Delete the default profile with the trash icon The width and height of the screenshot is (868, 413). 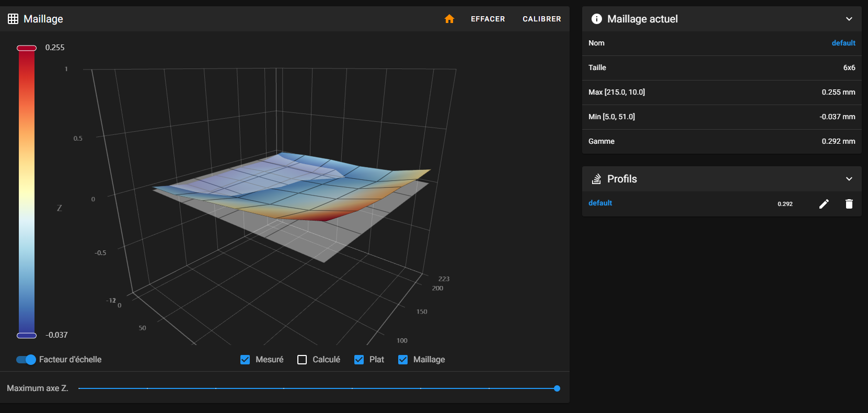click(x=849, y=204)
